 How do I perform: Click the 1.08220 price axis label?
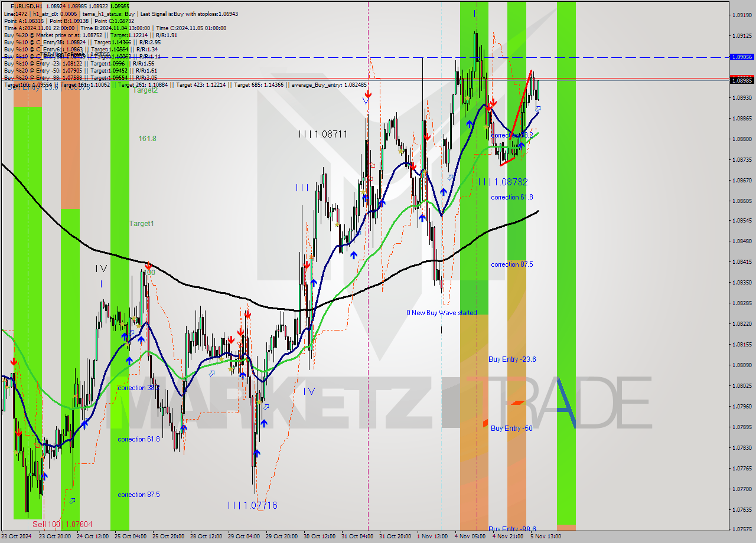pos(742,323)
